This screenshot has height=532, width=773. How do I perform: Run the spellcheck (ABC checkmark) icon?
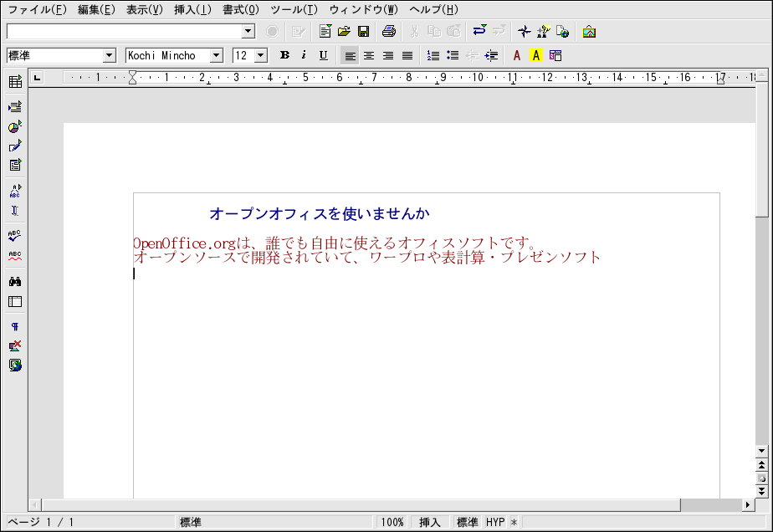pyautogui.click(x=14, y=236)
